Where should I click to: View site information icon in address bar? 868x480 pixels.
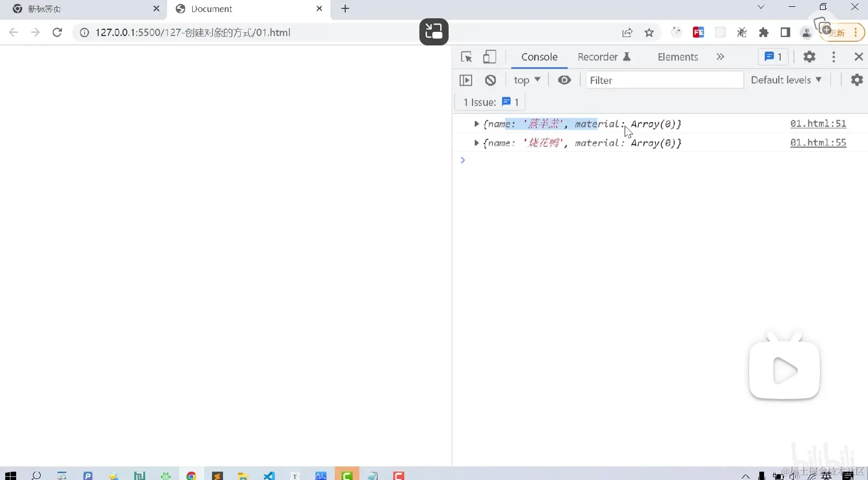[84, 32]
